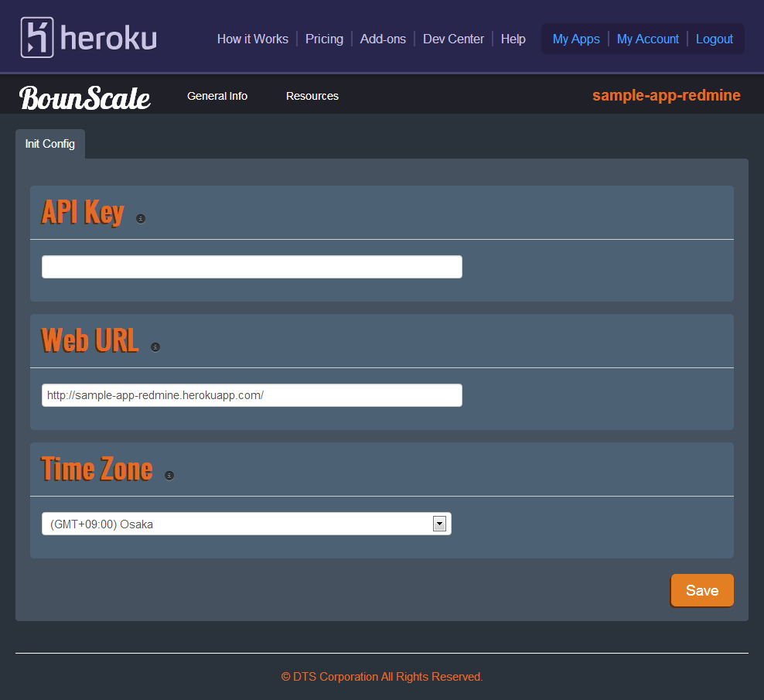
Task: Click the info icon beside API Key
Action: [x=141, y=219]
